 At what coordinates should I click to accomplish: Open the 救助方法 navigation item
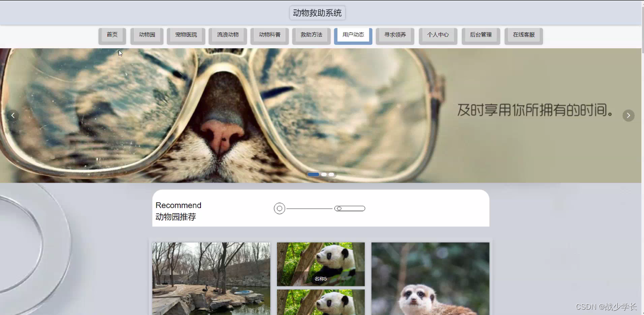coord(311,35)
